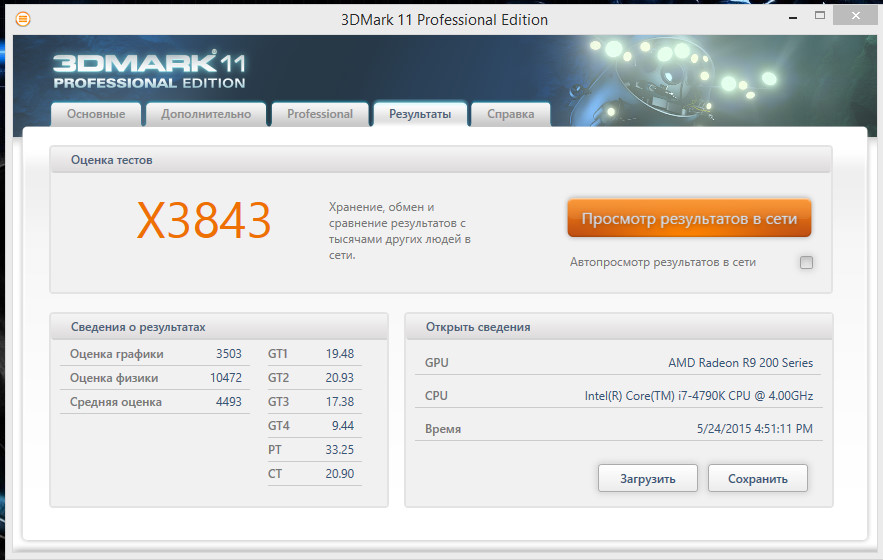
Task: Open the Основные tab
Action: (x=96, y=114)
